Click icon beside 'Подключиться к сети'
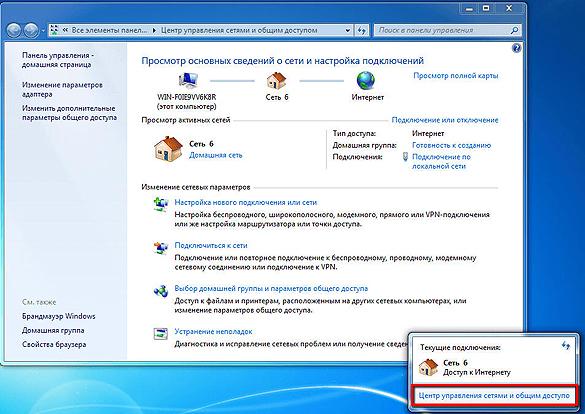This screenshot has width=585, height=414. click(161, 247)
